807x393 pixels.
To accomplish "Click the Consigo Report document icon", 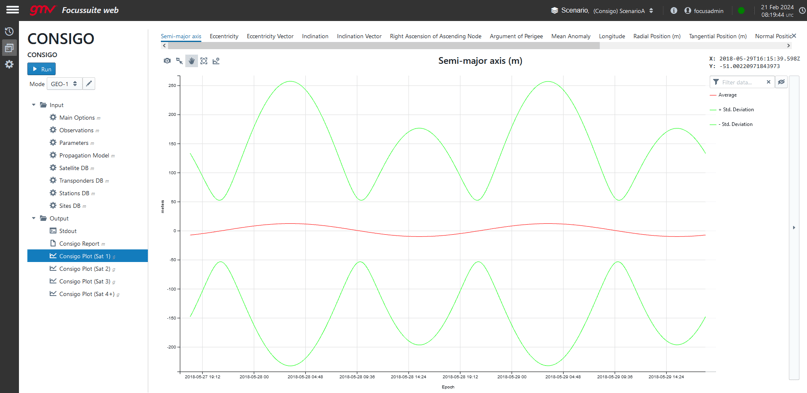I will pyautogui.click(x=52, y=243).
